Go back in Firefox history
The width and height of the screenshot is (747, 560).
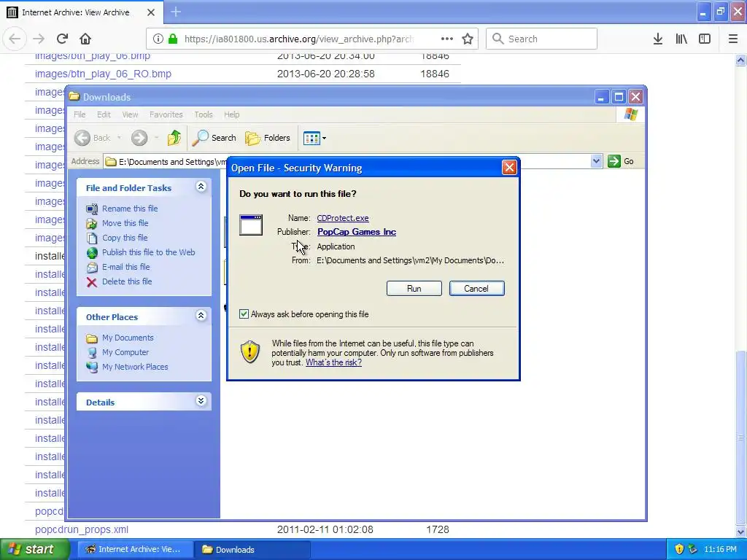click(x=15, y=39)
